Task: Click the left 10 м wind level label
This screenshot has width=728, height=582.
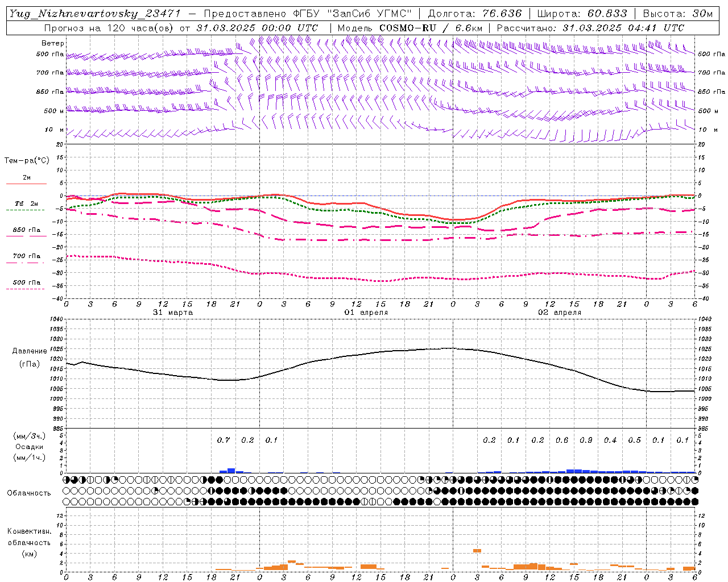Action: pyautogui.click(x=55, y=130)
